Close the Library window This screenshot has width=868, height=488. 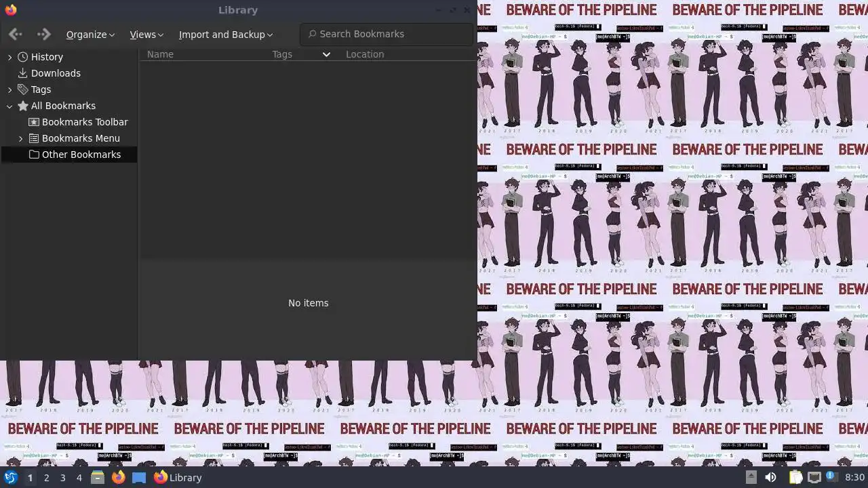coord(467,9)
